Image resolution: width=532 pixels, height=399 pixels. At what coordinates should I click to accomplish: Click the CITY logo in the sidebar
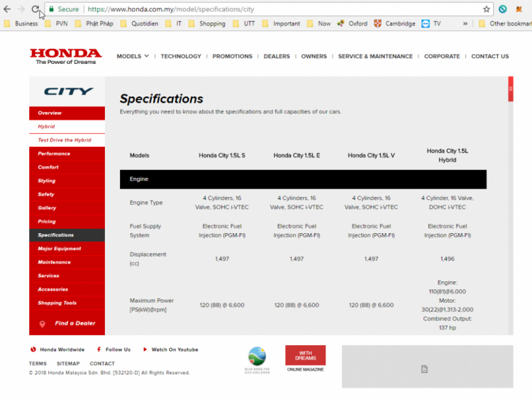point(68,91)
